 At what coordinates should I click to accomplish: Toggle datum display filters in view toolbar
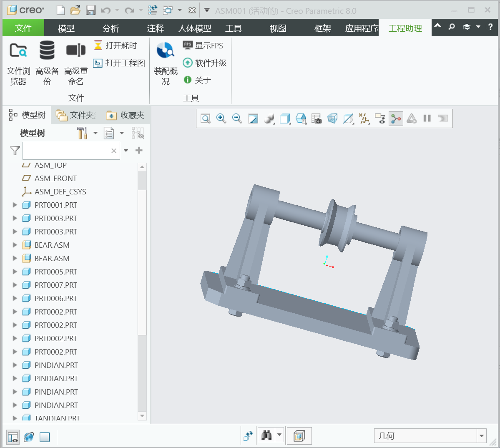click(x=364, y=119)
